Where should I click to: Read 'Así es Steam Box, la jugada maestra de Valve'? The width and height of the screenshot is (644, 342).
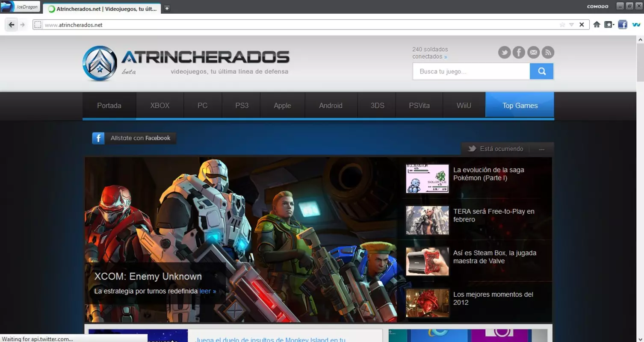pos(495,257)
